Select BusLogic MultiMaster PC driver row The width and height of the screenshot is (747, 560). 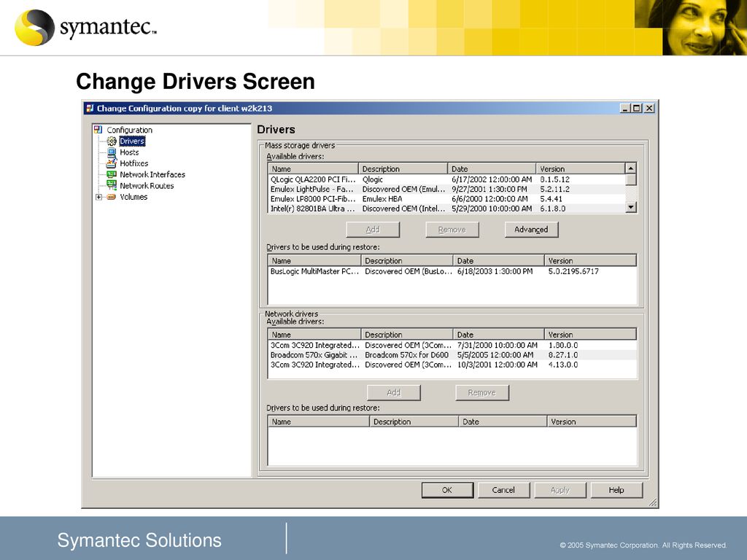(452, 271)
